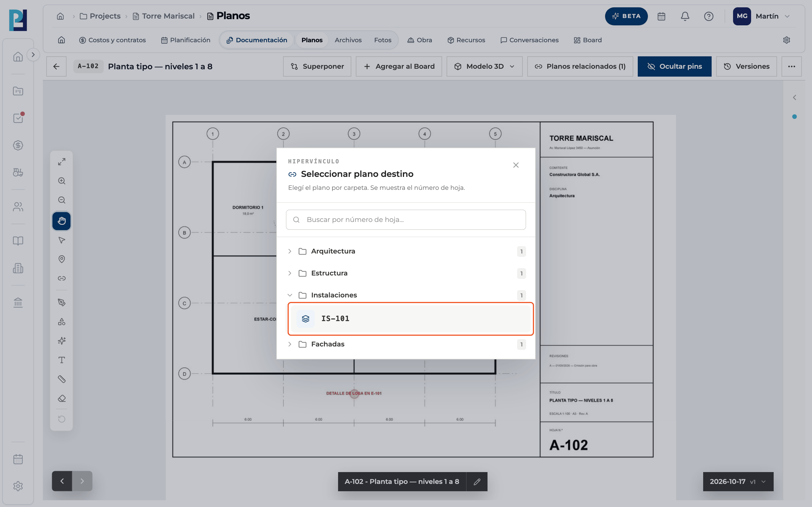Select the text annotation tool
The image size is (812, 507).
[x=61, y=360]
